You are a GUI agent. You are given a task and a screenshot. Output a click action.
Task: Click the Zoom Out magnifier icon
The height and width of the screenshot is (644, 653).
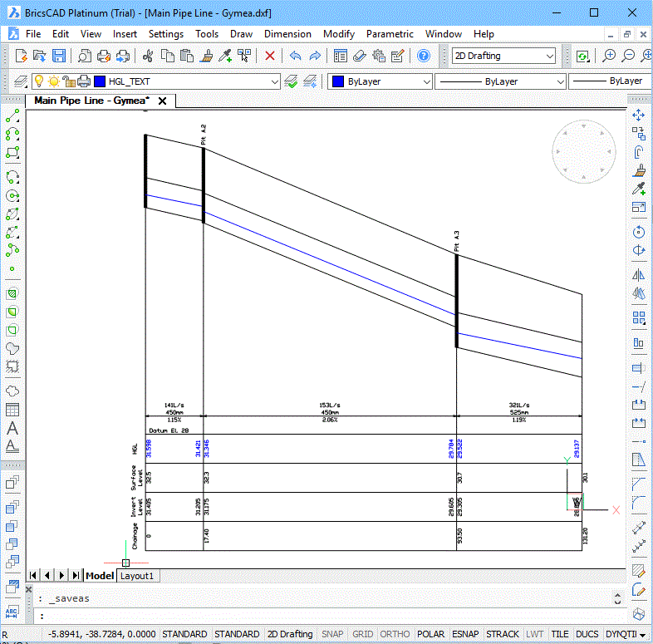click(x=627, y=56)
